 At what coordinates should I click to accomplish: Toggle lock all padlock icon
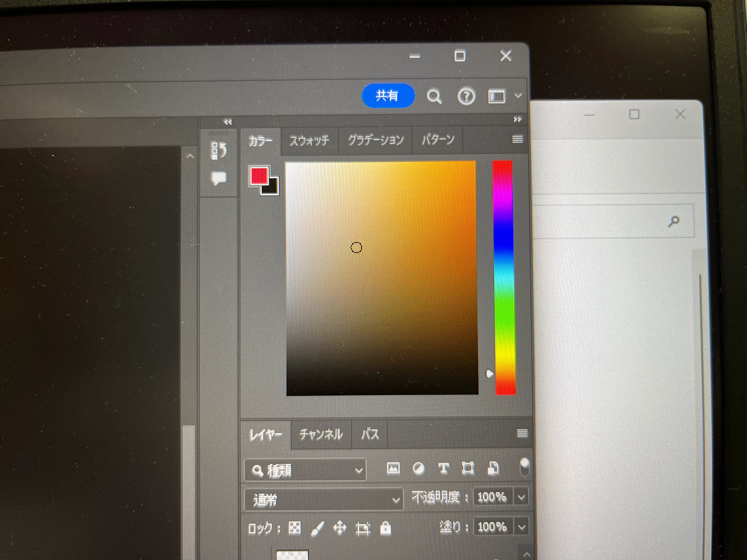(x=385, y=528)
